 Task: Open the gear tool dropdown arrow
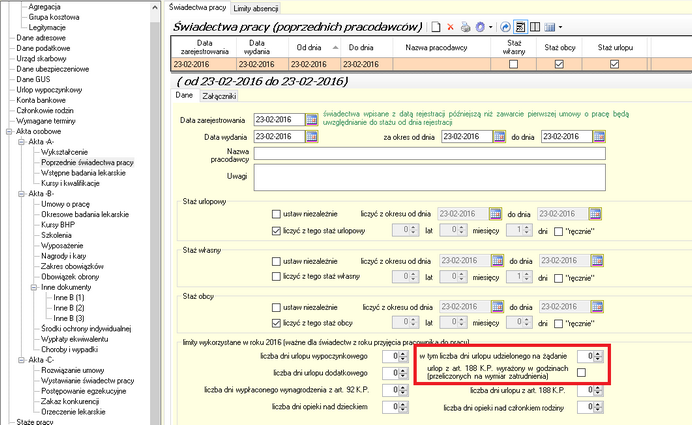click(x=490, y=27)
